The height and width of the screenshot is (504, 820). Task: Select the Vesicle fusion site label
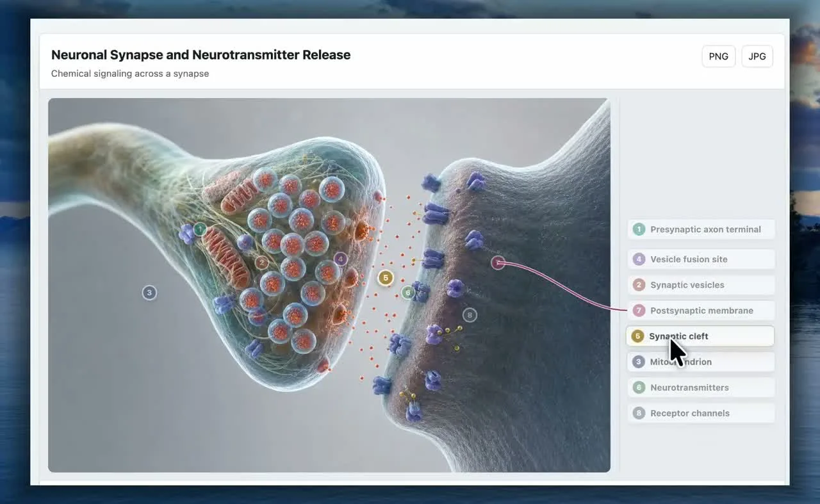point(701,259)
